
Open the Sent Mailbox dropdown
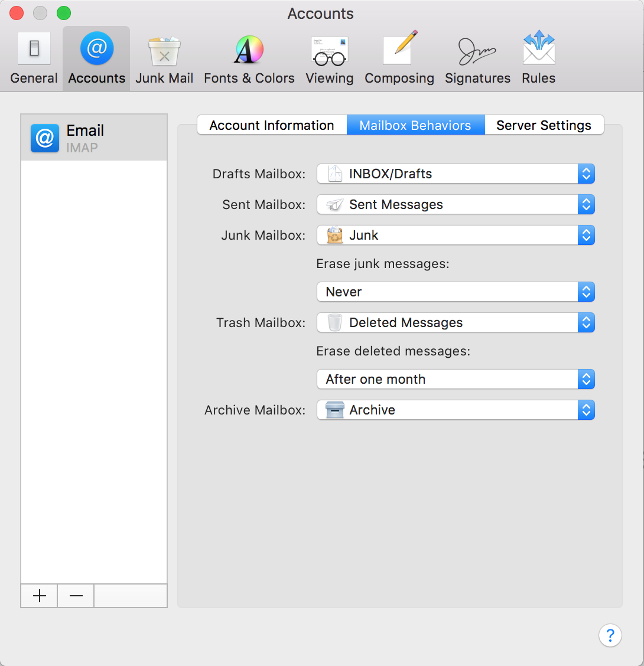[456, 204]
